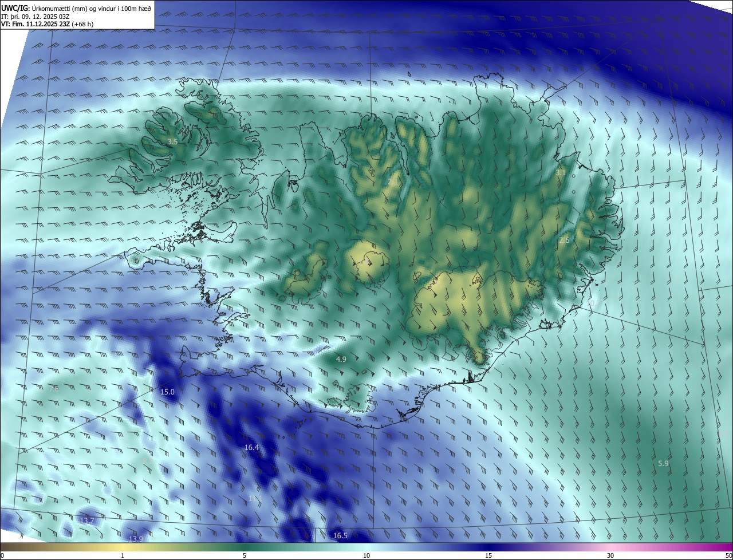
Task: Click the 2.1 value in north Iceland
Action: pyautogui.click(x=393, y=181)
